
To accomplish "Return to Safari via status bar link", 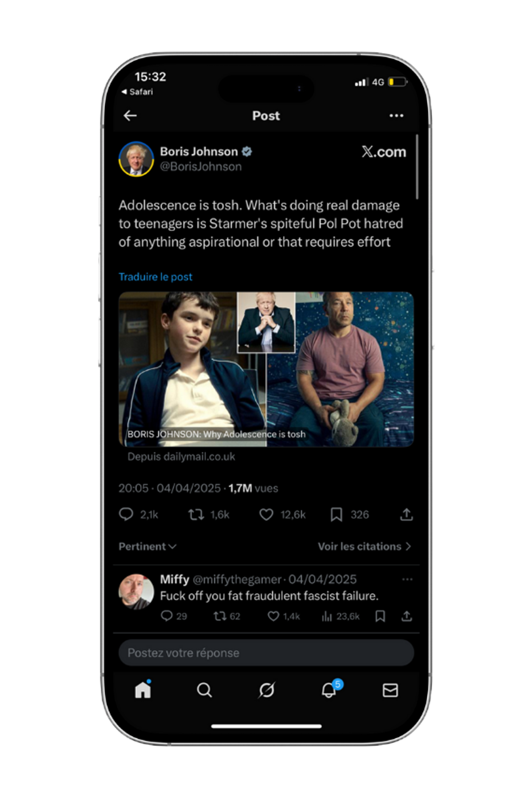I will point(137,92).
